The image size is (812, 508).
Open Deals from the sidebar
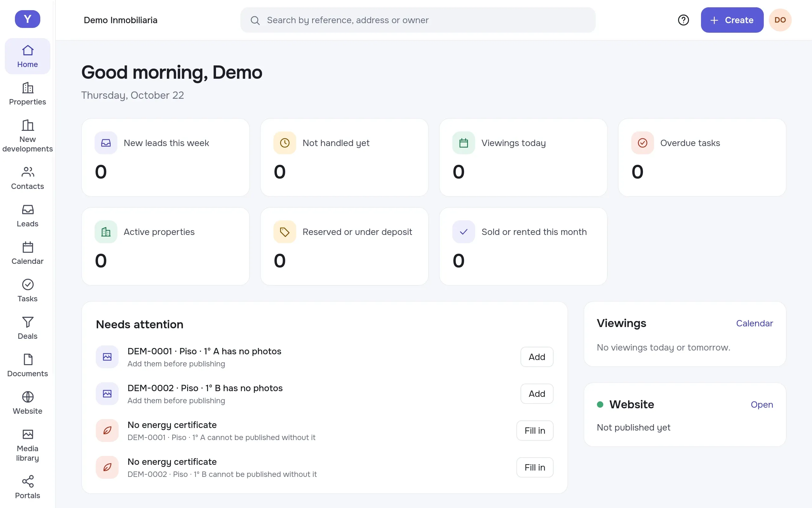pyautogui.click(x=28, y=328)
